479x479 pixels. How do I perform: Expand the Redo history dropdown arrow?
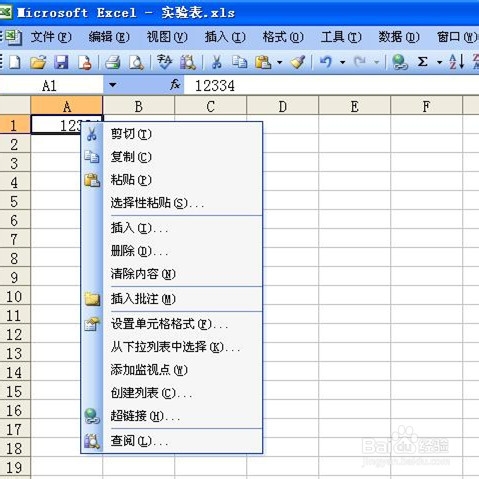377,62
